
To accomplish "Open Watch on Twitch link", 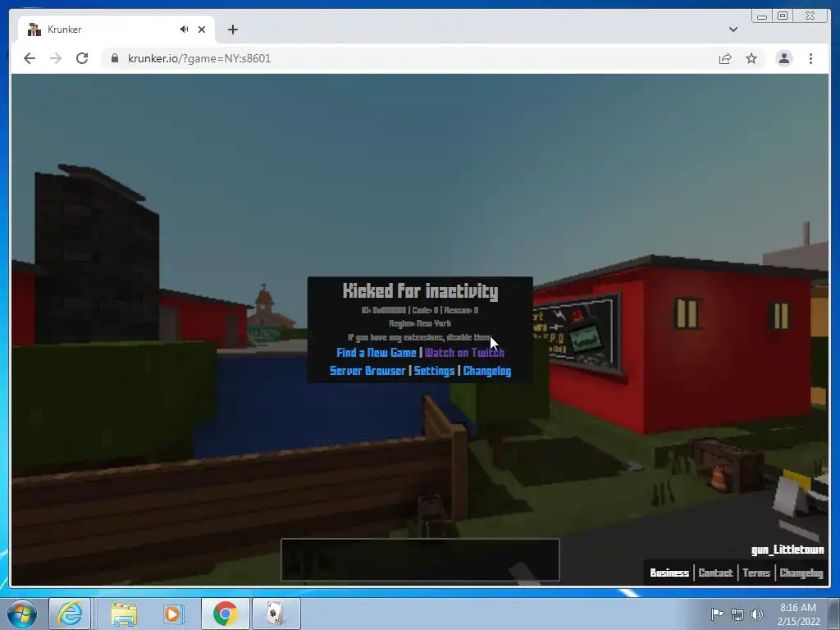I will pyautogui.click(x=464, y=353).
